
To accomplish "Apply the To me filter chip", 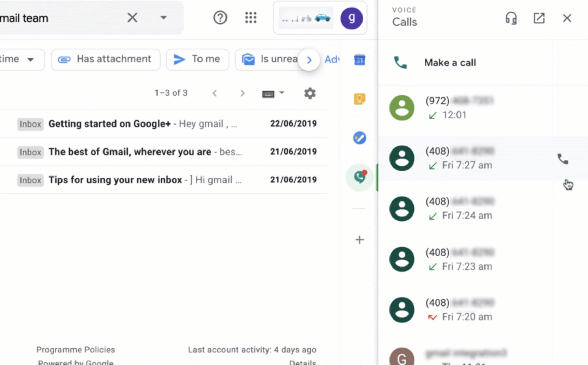I will tap(197, 60).
